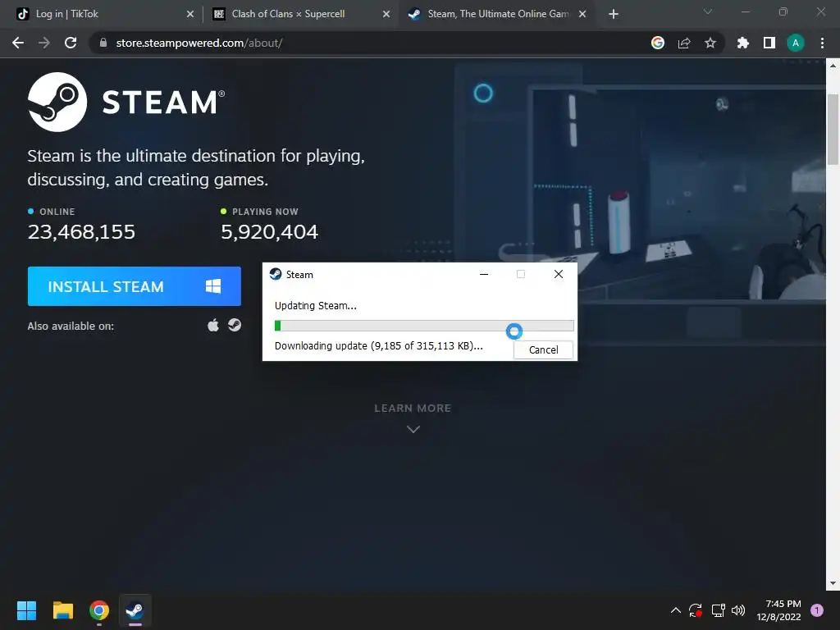Click the Steam icon in dialog title bar
Image resolution: width=840 pixels, height=630 pixels.
276,274
